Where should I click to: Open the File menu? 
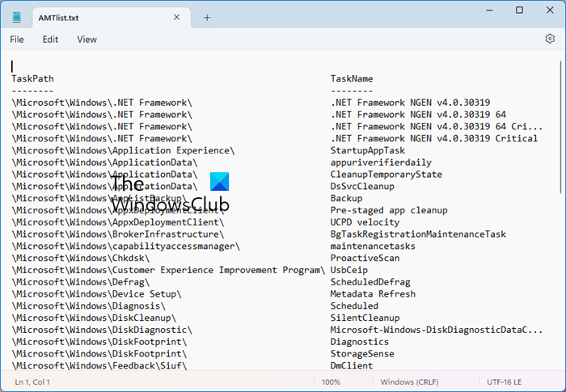[17, 40]
